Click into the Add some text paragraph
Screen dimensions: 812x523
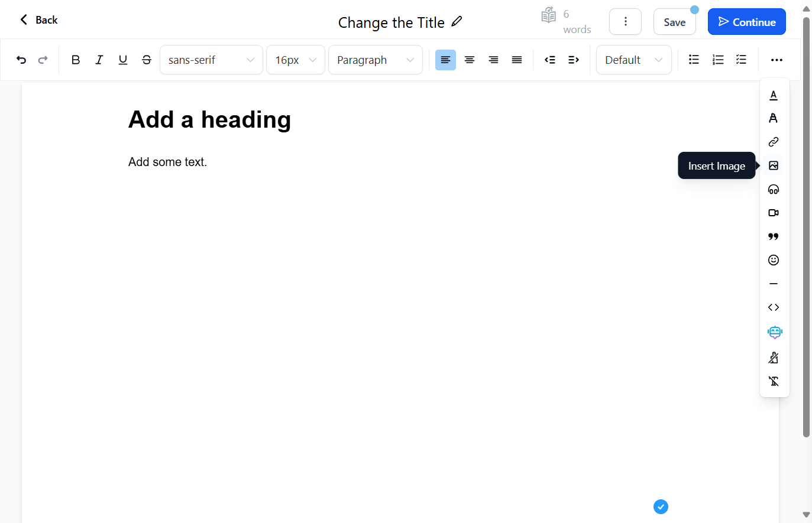click(x=167, y=162)
